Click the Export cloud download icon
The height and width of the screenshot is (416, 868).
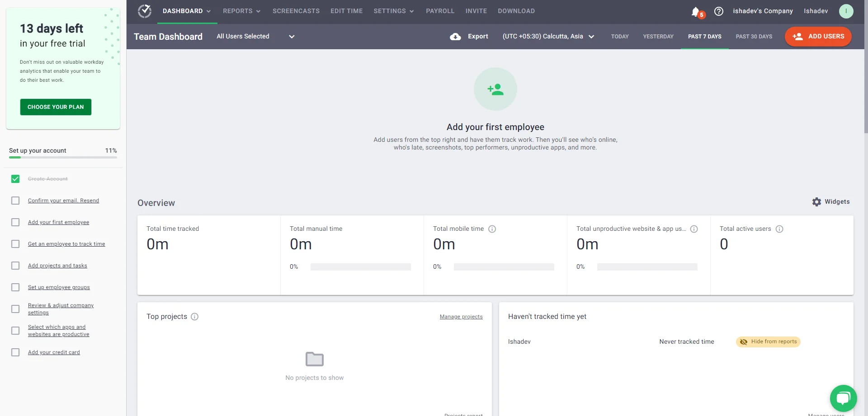tap(455, 37)
